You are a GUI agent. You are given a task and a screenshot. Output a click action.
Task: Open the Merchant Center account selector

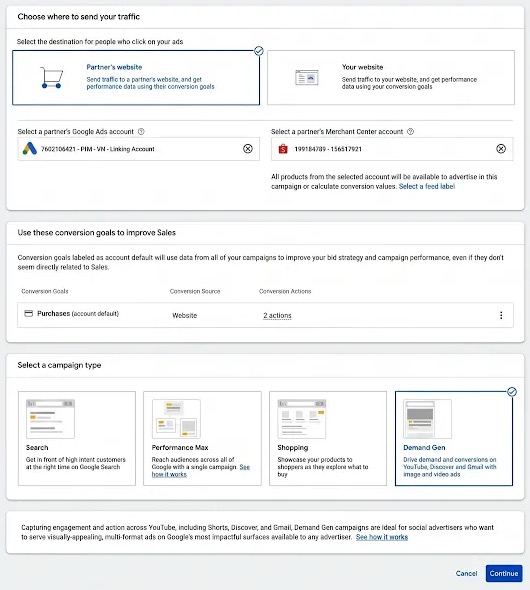(392, 149)
